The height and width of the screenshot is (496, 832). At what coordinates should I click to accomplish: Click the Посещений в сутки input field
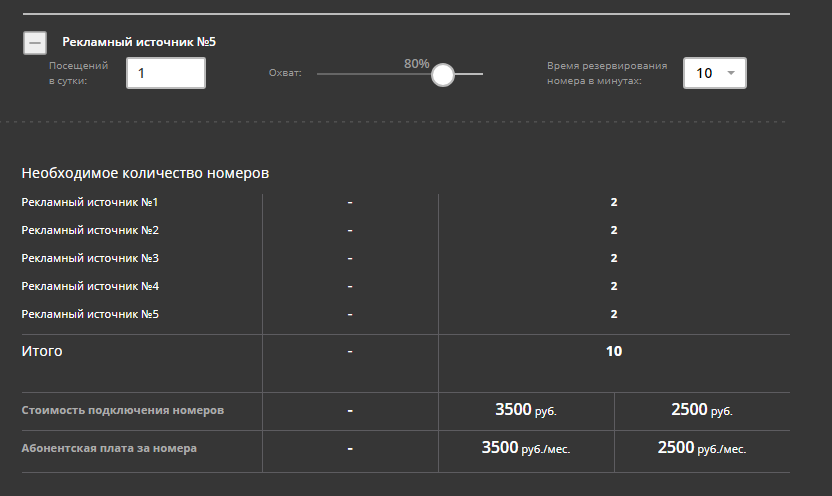[x=165, y=73]
